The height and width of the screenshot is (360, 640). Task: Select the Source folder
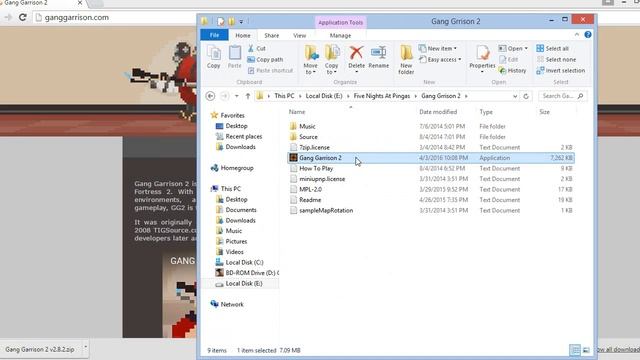click(308, 137)
